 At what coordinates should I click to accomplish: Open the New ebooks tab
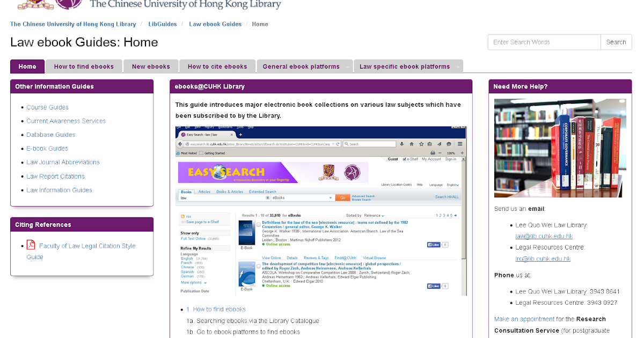(x=151, y=67)
